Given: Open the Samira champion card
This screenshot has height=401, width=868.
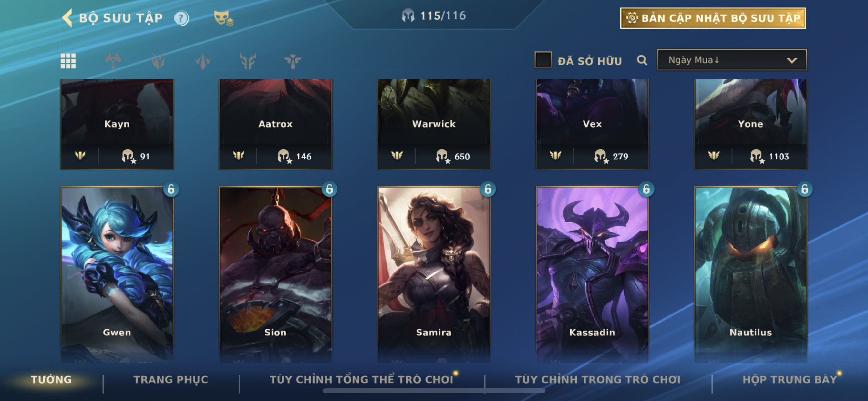Looking at the screenshot, I should pos(434,273).
